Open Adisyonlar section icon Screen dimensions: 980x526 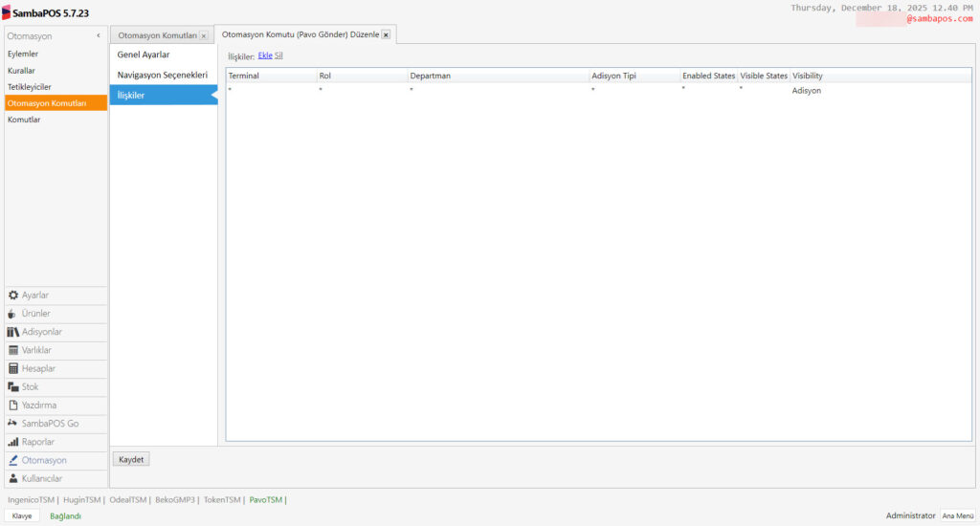coord(13,332)
